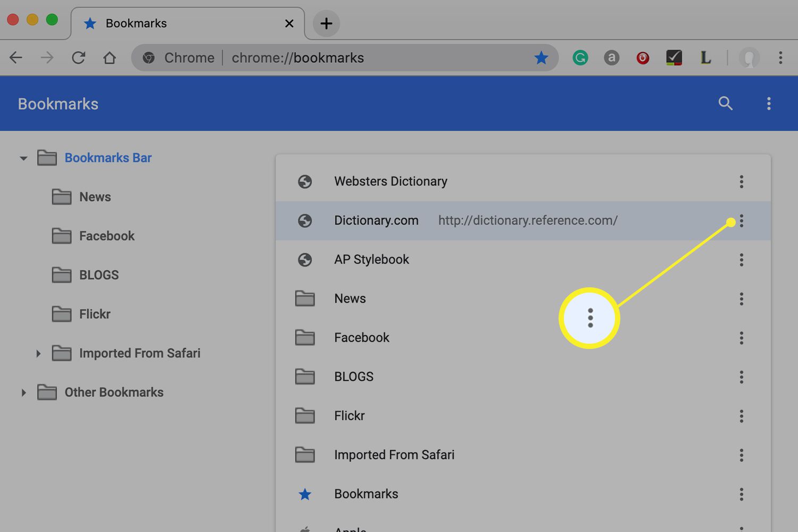Open the gray 'a' extension icon

pos(612,57)
